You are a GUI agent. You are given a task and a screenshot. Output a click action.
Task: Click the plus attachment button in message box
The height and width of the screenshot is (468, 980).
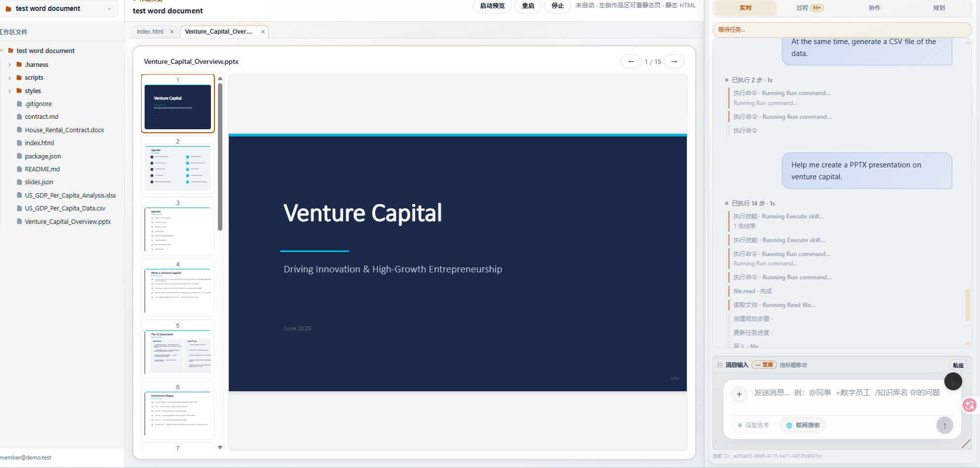click(x=739, y=394)
